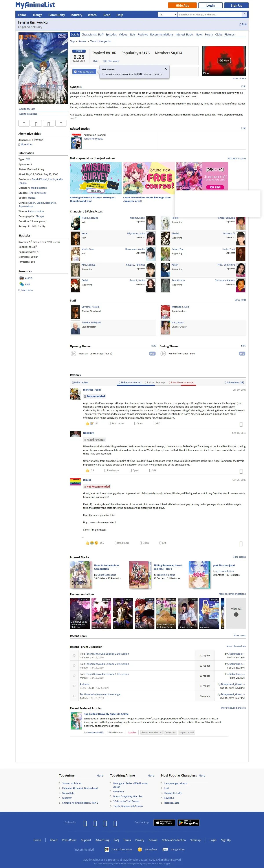Viewport: 264px width, 868px height.
Task: Expand Read more on Nanalilly review
Action: [x=112, y=470]
